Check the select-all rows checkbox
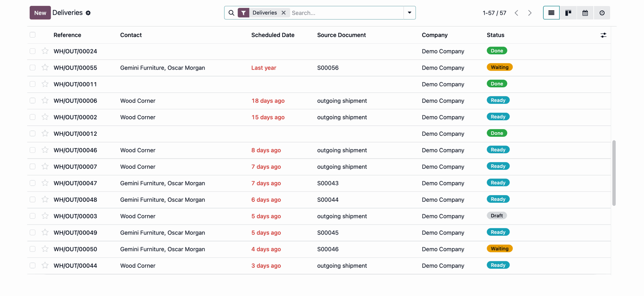 point(33,35)
